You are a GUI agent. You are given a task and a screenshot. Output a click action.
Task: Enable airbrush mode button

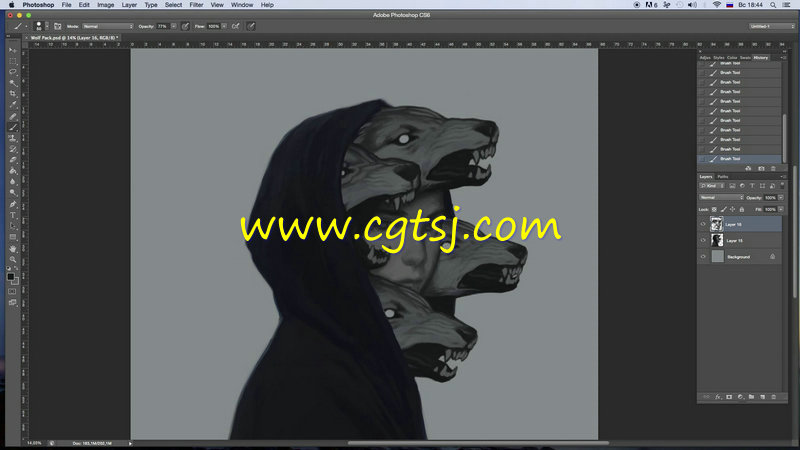[236, 26]
